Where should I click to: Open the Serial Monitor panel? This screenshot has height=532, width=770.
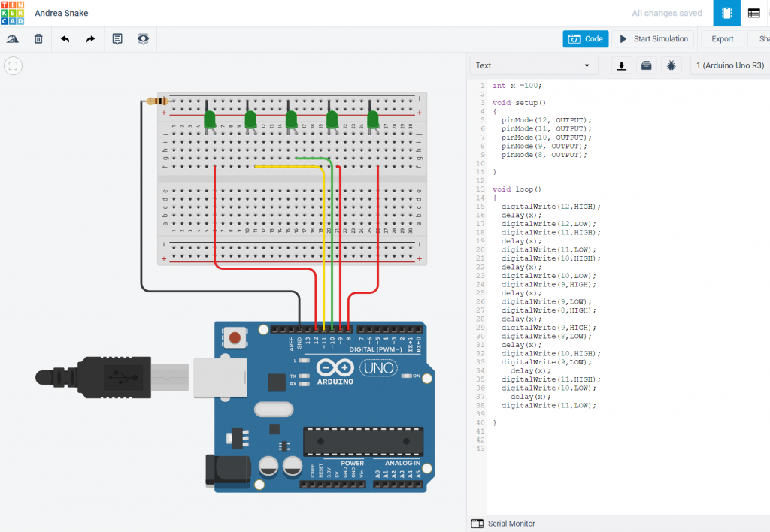pos(503,524)
